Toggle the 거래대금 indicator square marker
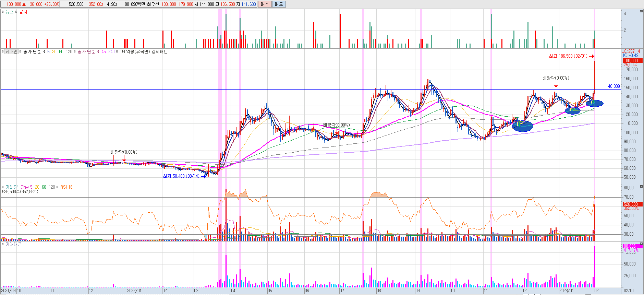644x295 pixels. pos(2,244)
